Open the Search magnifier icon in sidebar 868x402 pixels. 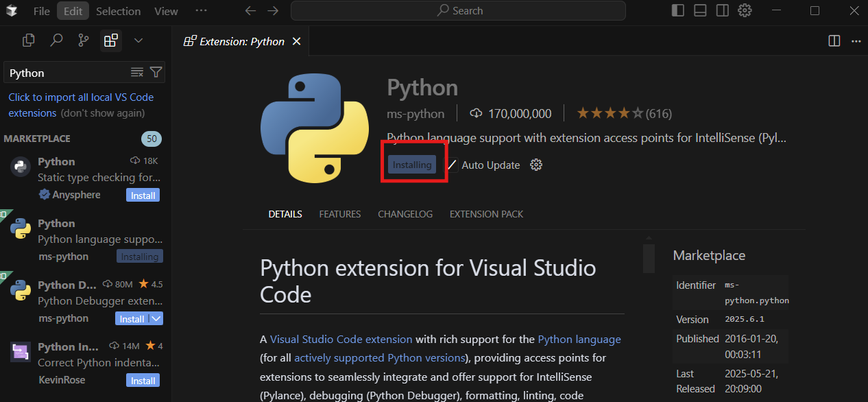tap(56, 40)
